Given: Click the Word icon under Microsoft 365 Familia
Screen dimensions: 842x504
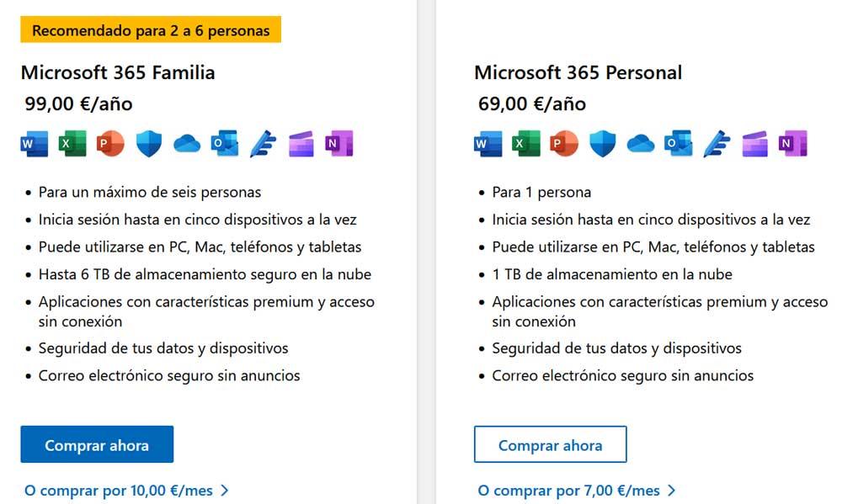Looking at the screenshot, I should tap(35, 144).
